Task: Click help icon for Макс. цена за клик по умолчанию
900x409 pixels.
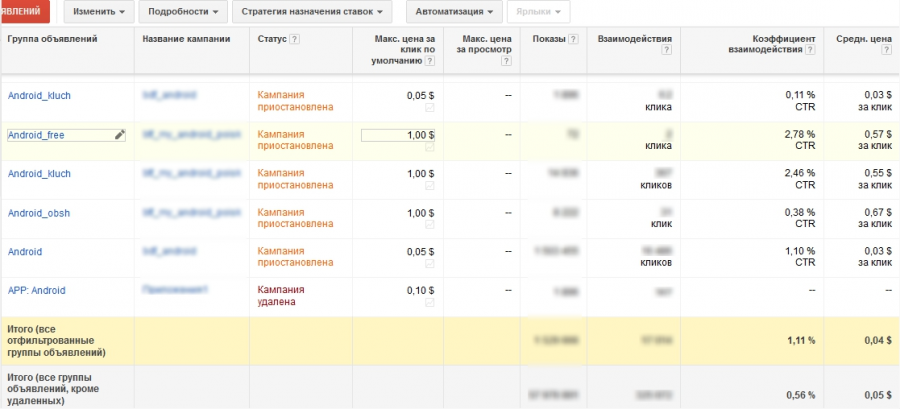Action: coord(429,61)
